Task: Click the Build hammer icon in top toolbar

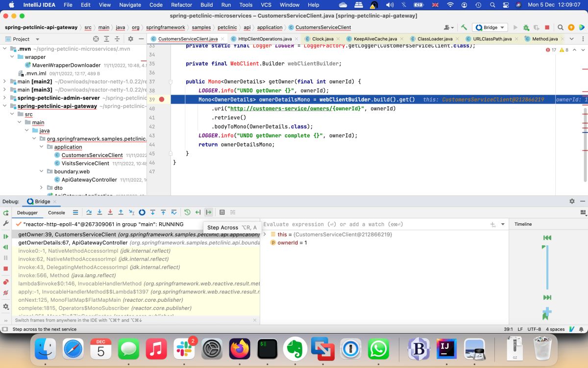Action: [x=464, y=27]
